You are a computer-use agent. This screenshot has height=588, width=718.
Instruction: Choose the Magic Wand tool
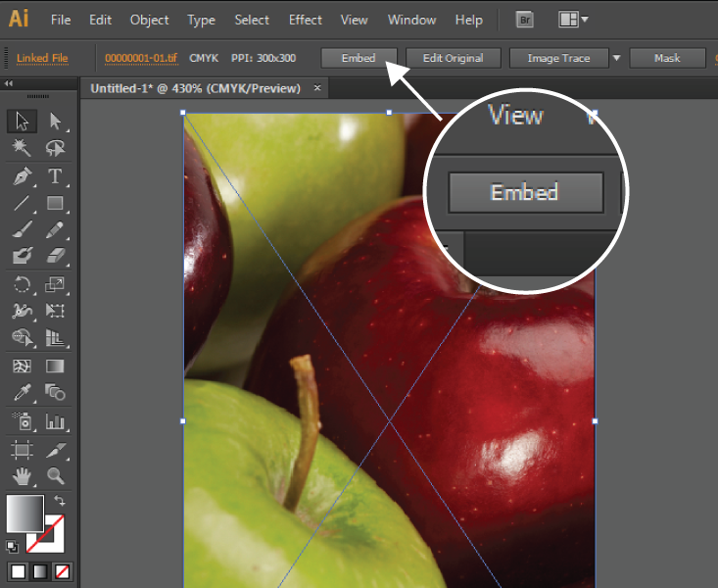click(x=22, y=148)
